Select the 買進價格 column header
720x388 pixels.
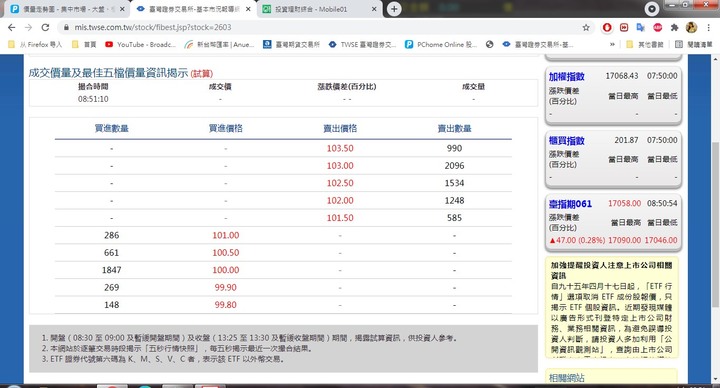tap(225, 129)
